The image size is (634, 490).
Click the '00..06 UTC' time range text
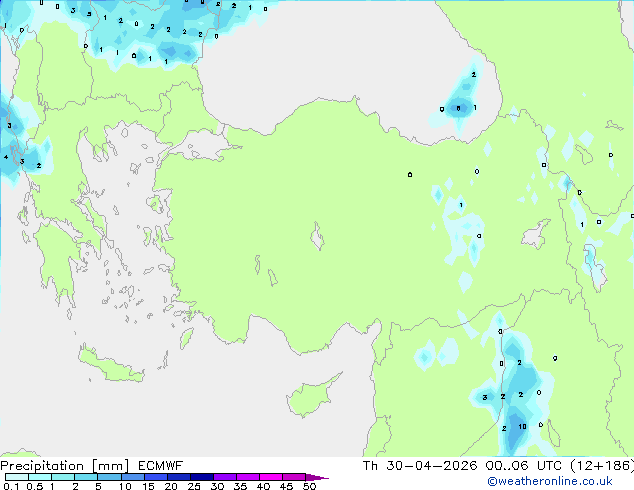coord(523,466)
